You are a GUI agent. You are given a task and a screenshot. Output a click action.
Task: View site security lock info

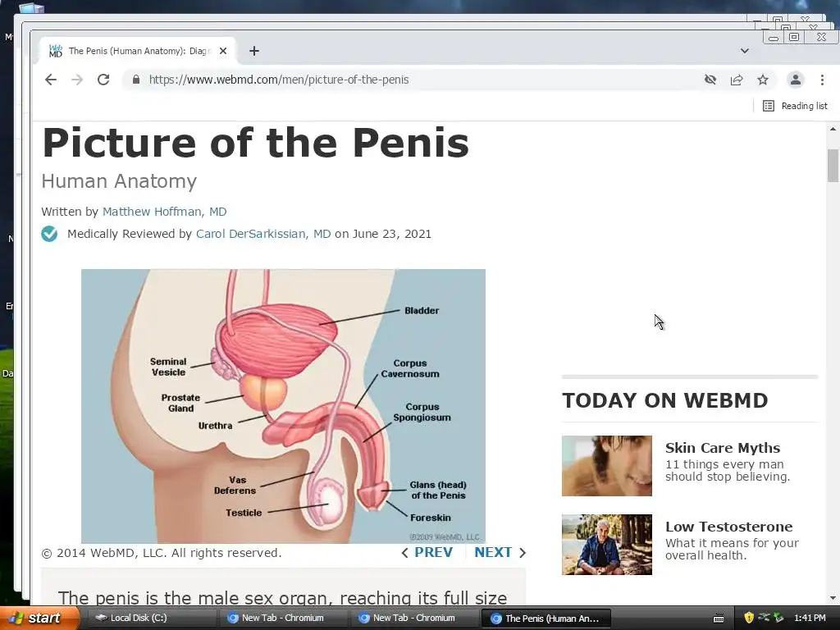tap(136, 80)
